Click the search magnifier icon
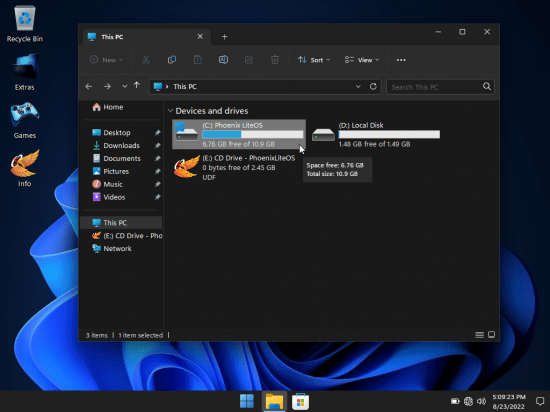Viewport: 550px width, 412px height. (x=487, y=86)
